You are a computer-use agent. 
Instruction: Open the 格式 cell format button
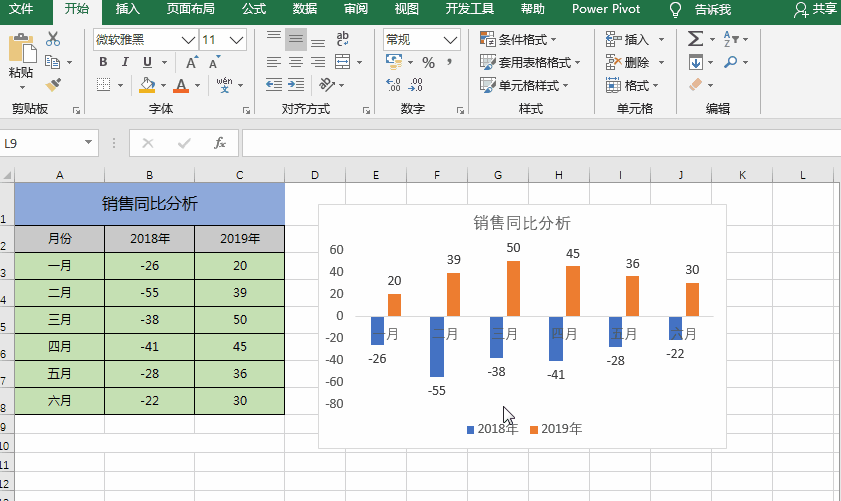pos(632,85)
